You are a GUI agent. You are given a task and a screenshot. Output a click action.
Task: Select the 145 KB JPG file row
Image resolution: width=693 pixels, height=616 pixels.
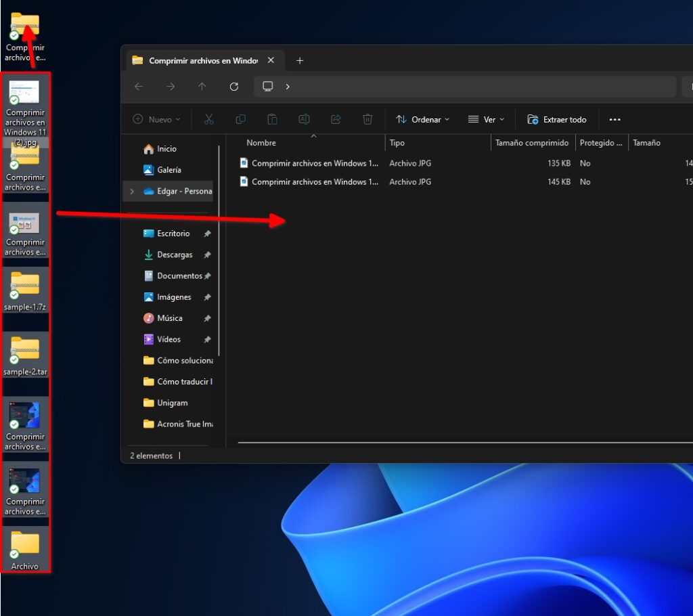[x=466, y=181]
